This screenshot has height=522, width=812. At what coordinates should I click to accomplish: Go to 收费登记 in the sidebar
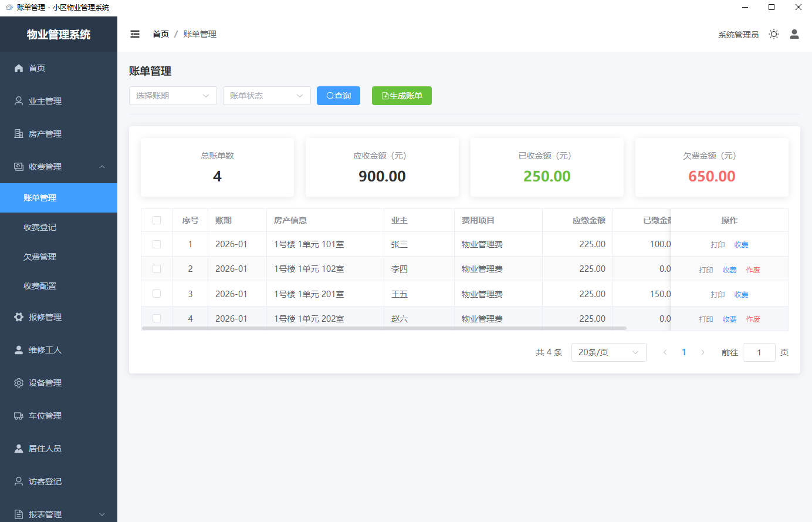coord(40,227)
